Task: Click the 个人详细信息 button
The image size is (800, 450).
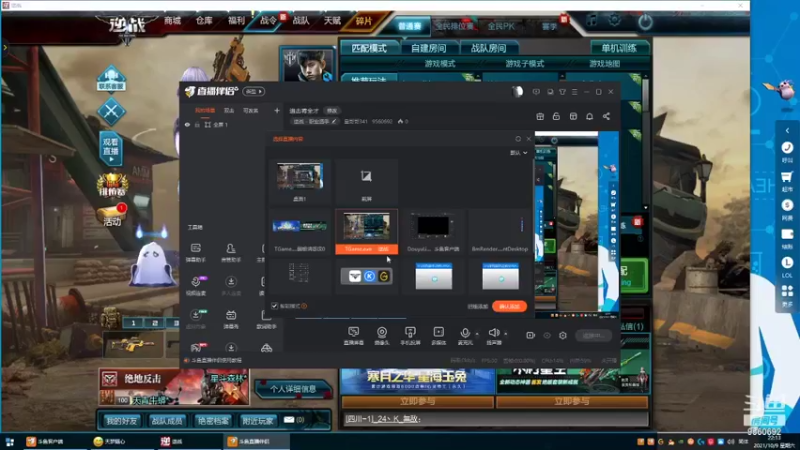Action: 293,389
